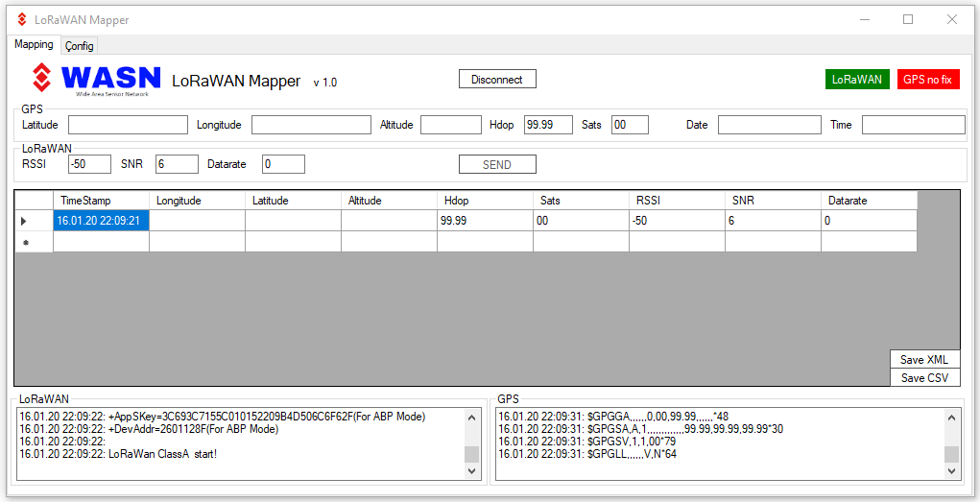Image resolution: width=980 pixels, height=502 pixels.
Task: Focus the GPS Date input field
Action: click(770, 125)
